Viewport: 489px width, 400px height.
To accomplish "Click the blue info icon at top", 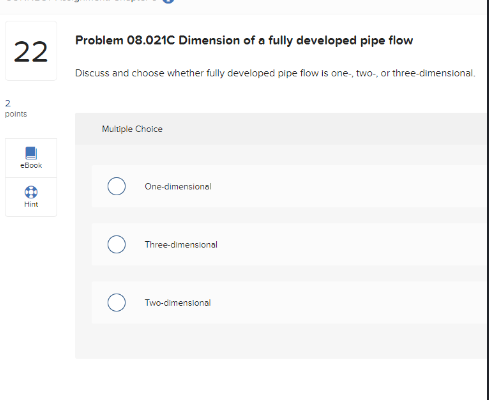I will 168,1.
